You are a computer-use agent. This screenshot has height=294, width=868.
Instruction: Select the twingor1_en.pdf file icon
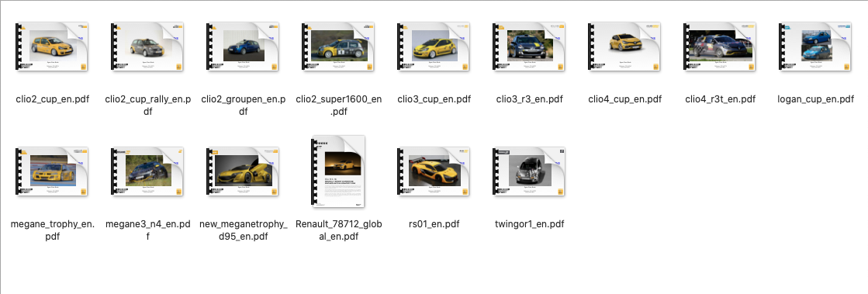529,171
